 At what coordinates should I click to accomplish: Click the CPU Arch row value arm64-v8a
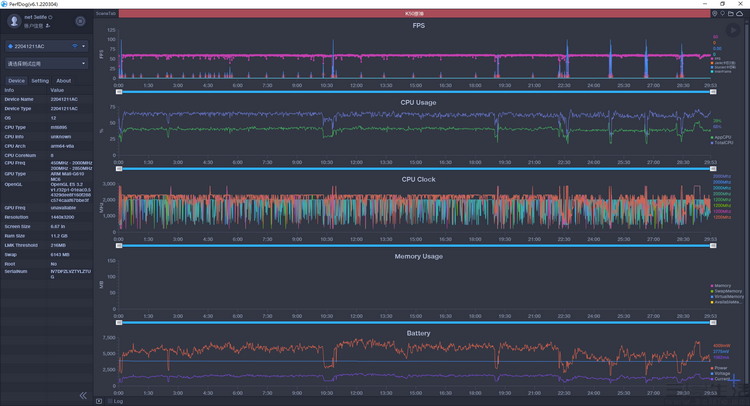point(62,146)
